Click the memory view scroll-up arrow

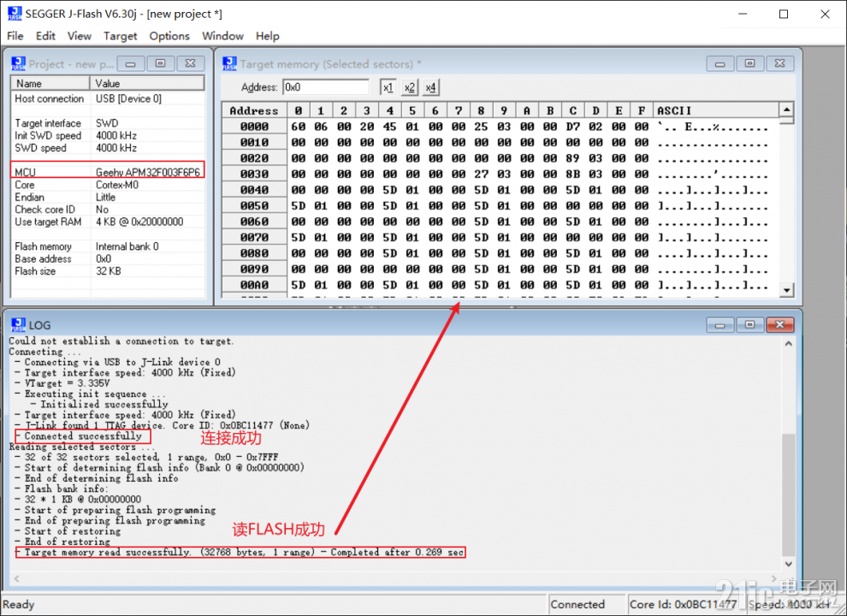pyautogui.click(x=786, y=110)
